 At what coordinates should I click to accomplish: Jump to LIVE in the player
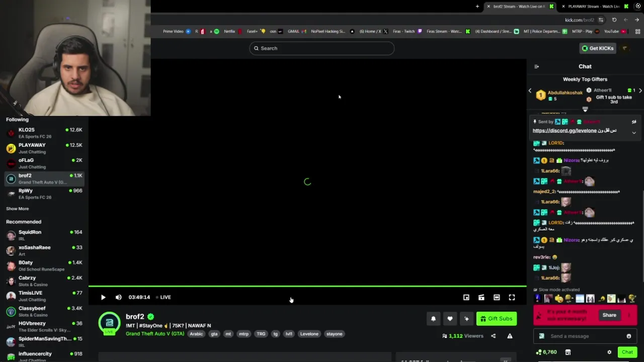163,297
